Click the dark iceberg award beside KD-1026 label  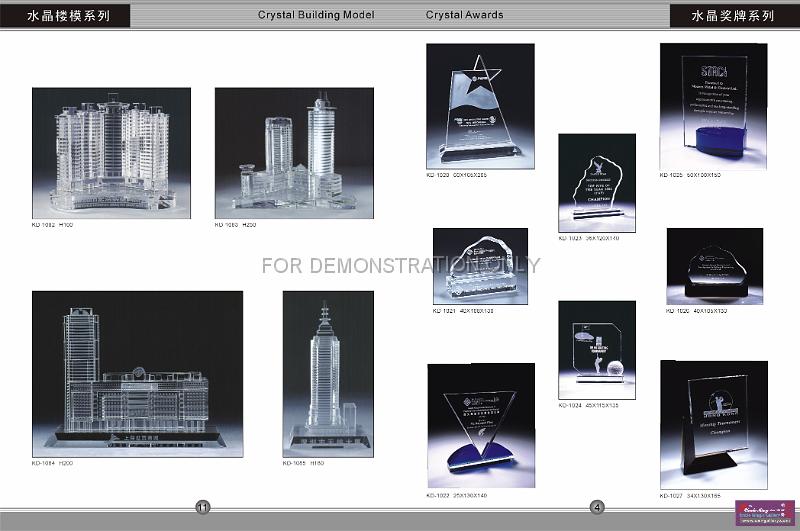pos(714,266)
